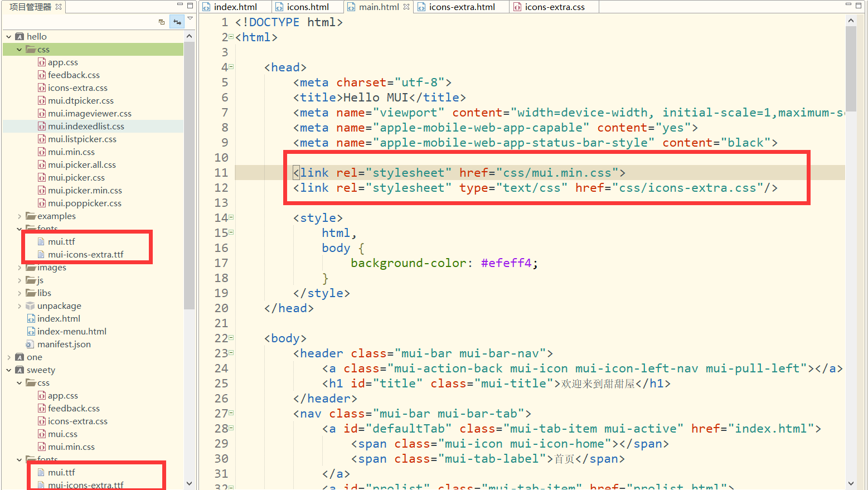This screenshot has width=868, height=490.
Task: Open the icons-extra.html editor tab
Action: 462,7
